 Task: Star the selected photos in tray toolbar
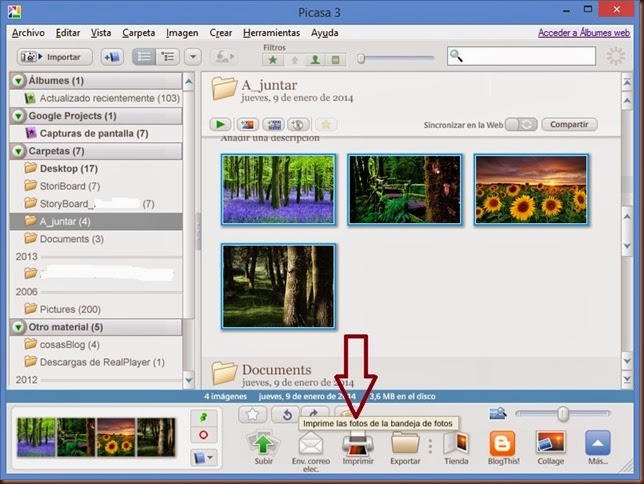point(252,414)
